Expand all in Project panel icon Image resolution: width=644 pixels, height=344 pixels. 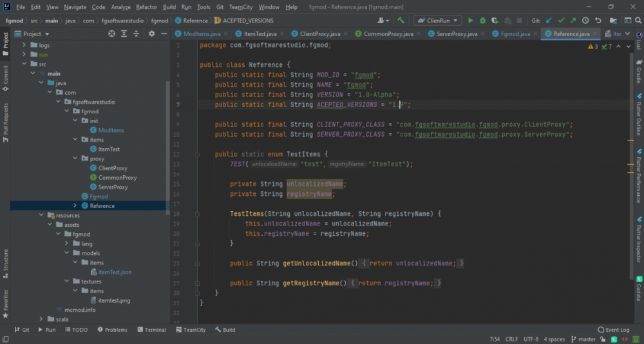tap(124, 33)
